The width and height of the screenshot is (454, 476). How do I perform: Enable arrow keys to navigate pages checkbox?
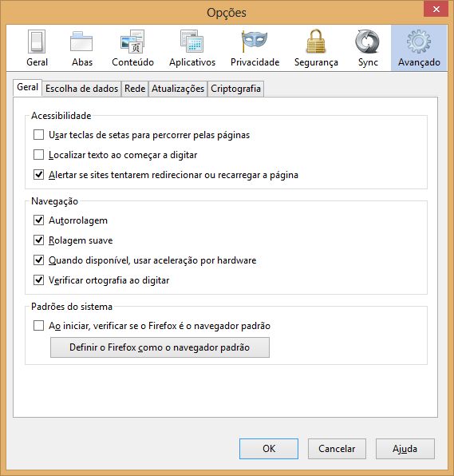coord(38,134)
